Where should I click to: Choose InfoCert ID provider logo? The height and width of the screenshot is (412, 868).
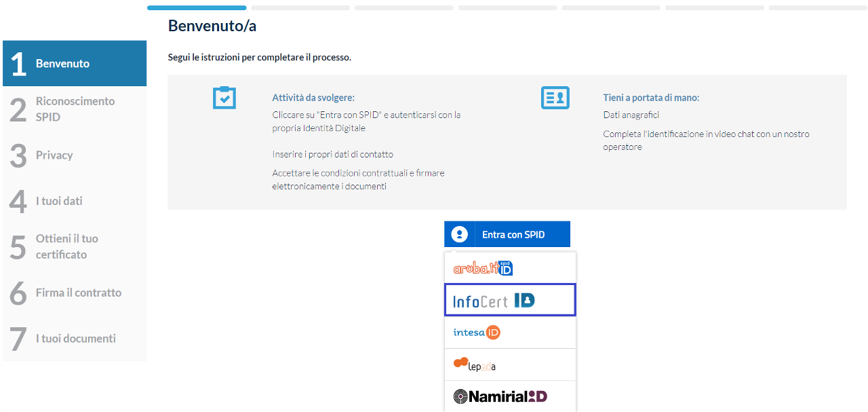tap(494, 300)
